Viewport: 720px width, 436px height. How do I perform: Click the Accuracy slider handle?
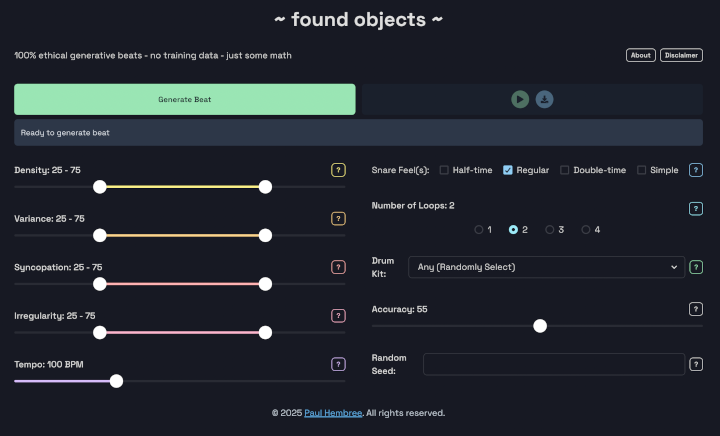pos(540,325)
